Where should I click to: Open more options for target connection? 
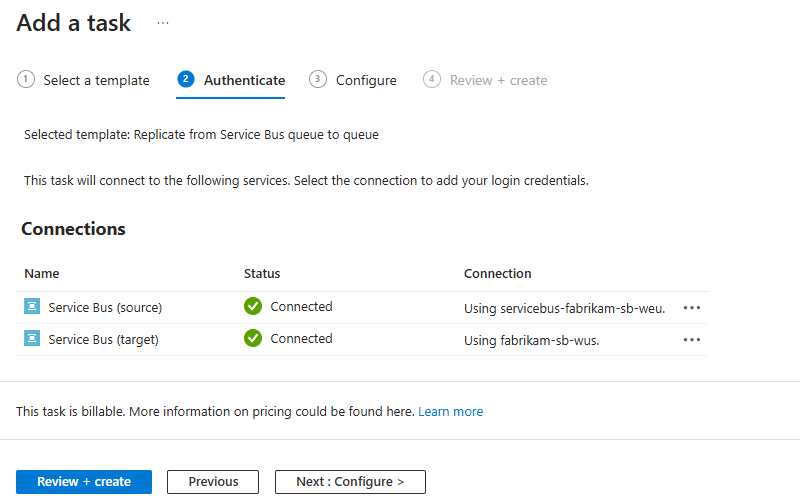point(692,340)
